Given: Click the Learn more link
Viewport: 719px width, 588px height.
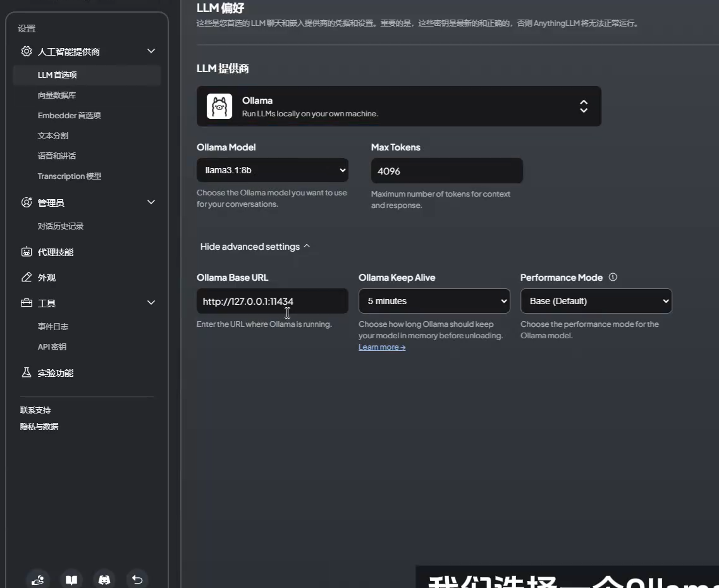Looking at the screenshot, I should [x=382, y=347].
